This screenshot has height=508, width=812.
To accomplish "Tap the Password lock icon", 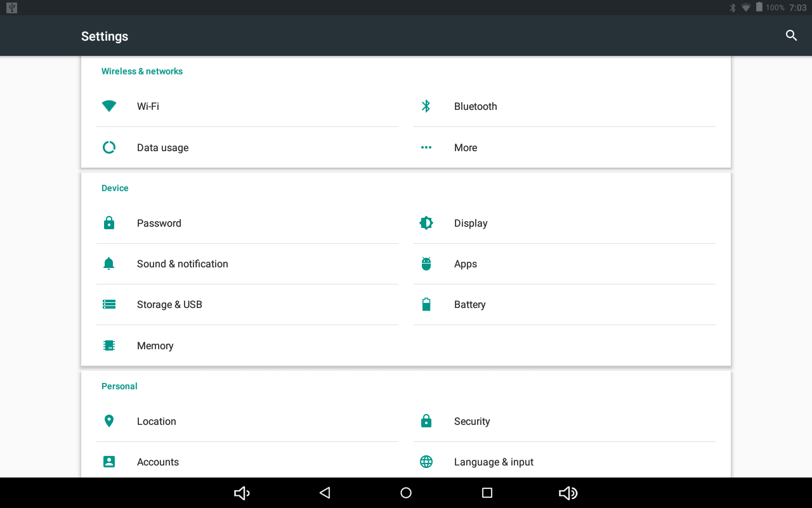I will (x=109, y=223).
